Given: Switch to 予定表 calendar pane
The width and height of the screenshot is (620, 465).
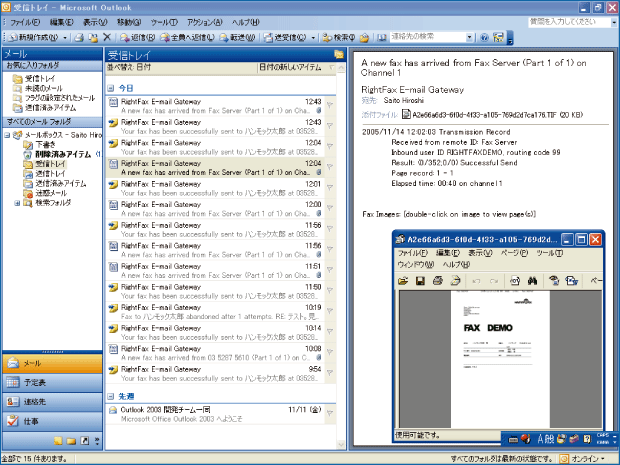Looking at the screenshot, I should click(52, 382).
